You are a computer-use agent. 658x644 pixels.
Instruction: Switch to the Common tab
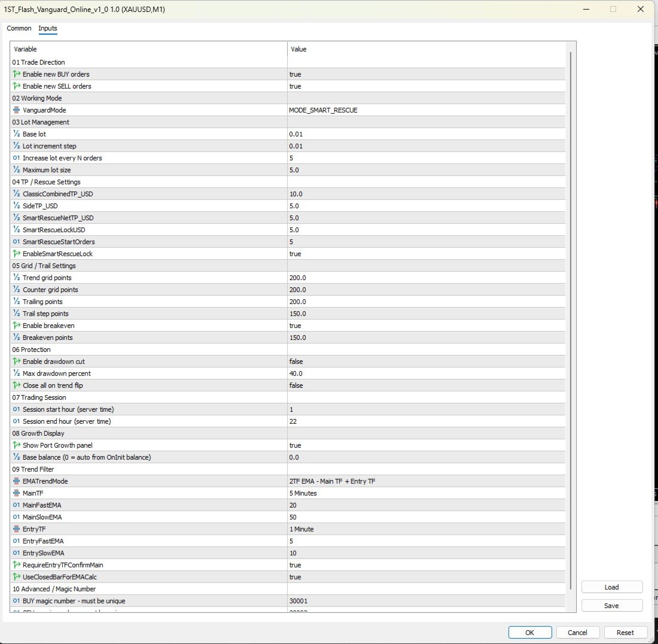coord(19,28)
